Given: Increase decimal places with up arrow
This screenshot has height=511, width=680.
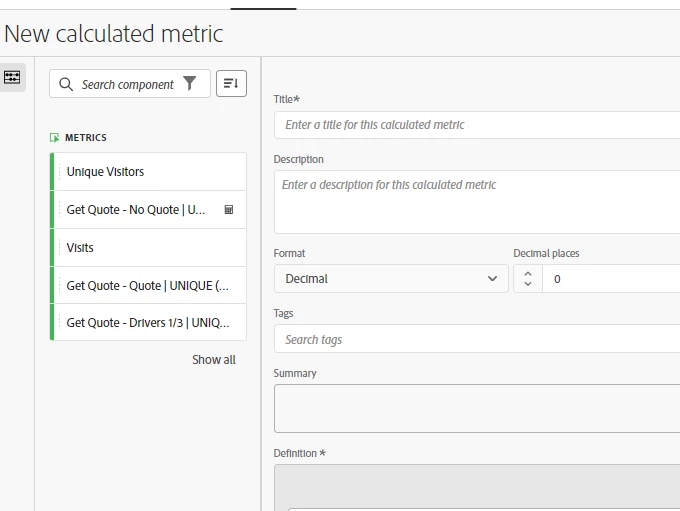Looking at the screenshot, I should [x=528, y=273].
